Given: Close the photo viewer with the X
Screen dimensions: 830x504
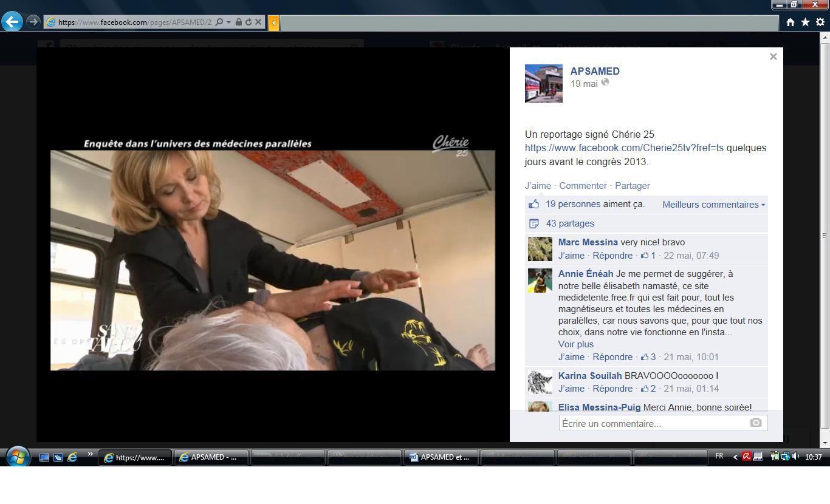Looking at the screenshot, I should tap(773, 56).
